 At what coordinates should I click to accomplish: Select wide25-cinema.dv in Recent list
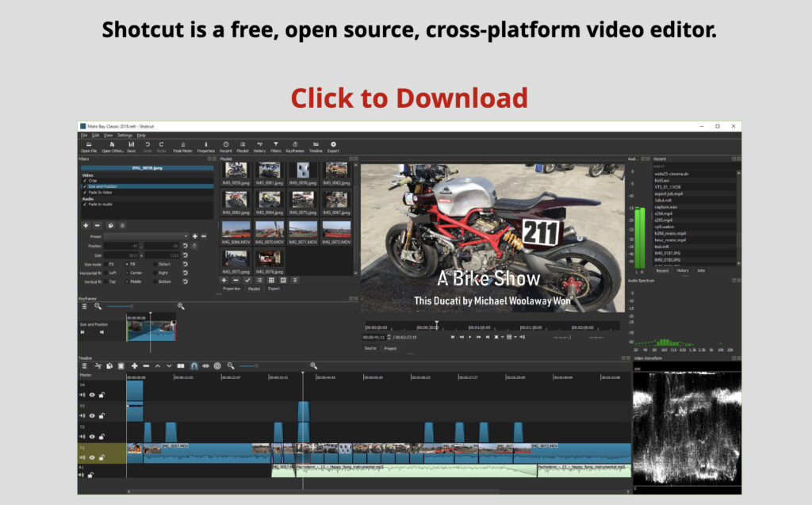point(672,174)
